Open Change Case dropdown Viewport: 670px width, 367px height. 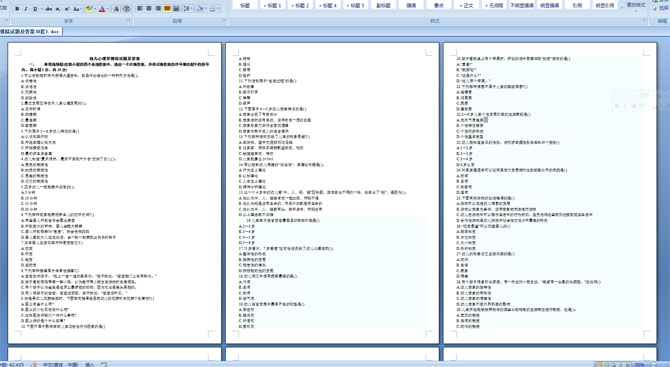coord(77,9)
